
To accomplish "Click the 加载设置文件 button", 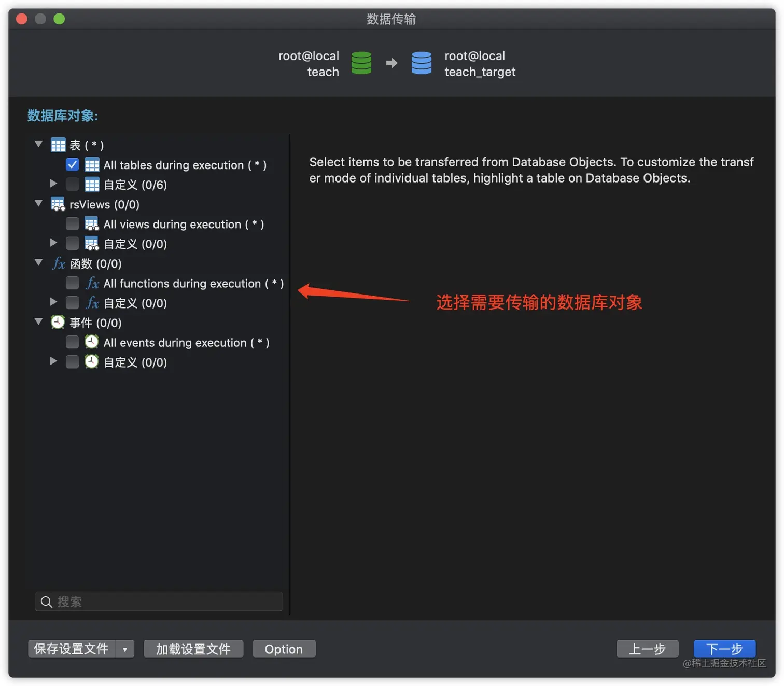I will 193,649.
